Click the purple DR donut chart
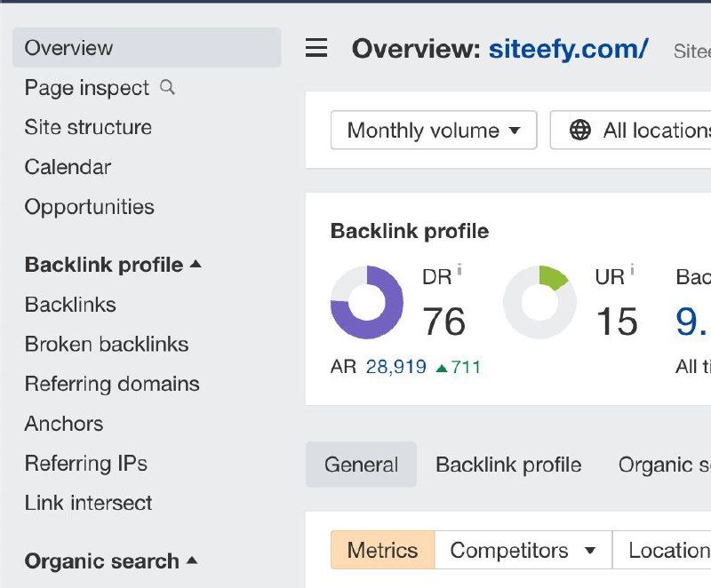The height and width of the screenshot is (588, 711). coord(366,302)
